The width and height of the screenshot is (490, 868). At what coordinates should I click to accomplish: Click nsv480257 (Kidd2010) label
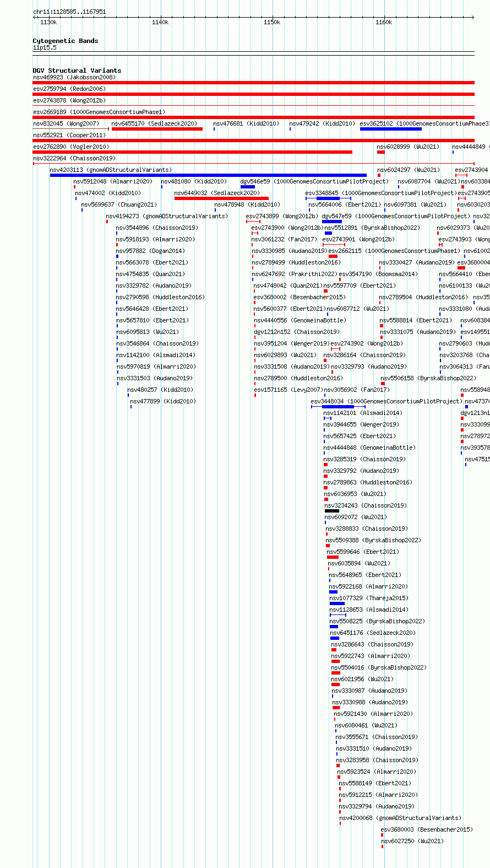point(160,390)
